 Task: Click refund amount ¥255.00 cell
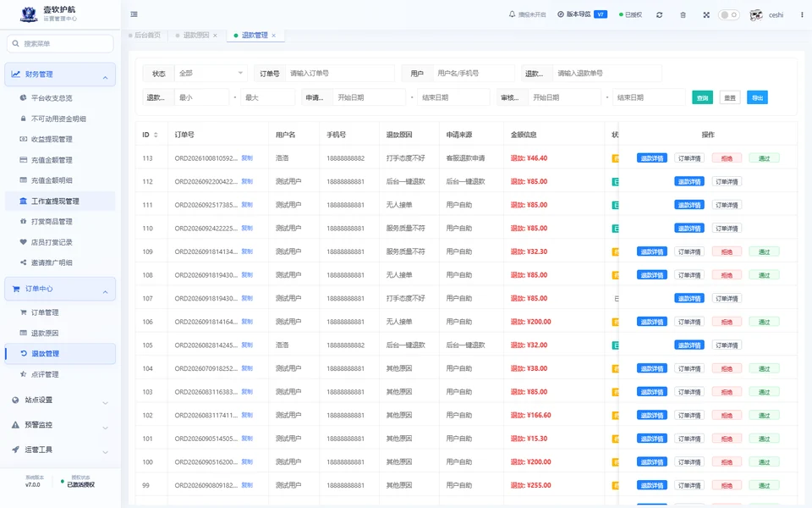click(x=531, y=485)
